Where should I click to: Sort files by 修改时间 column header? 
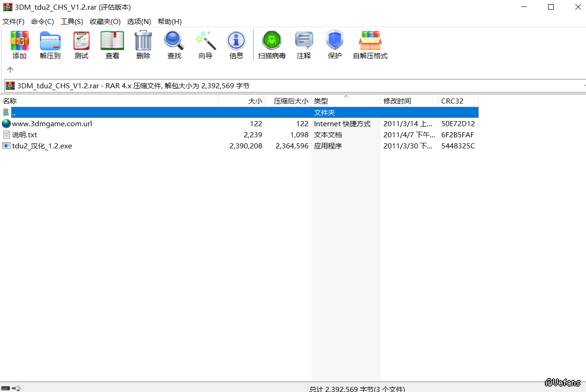(x=397, y=101)
